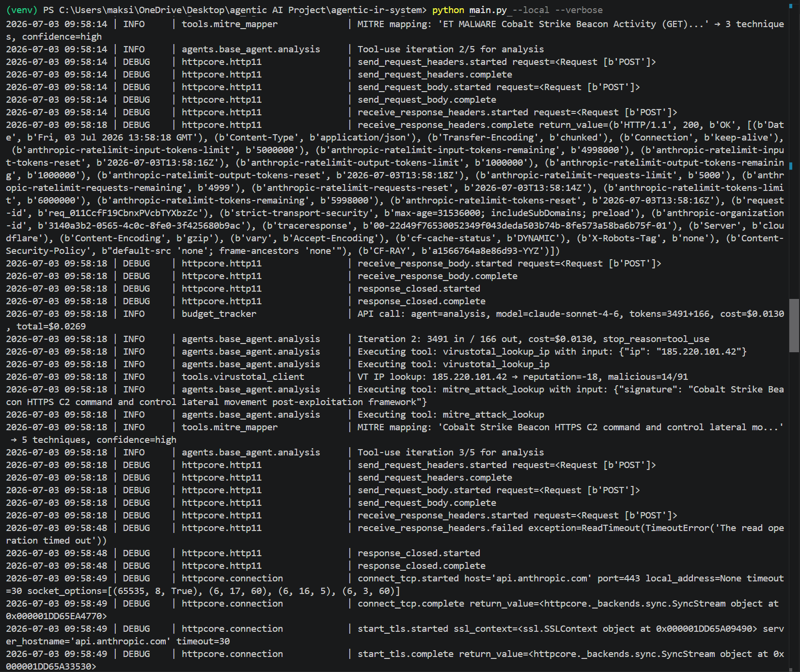Click 'Tool-use iteration 2/5 for analysis' message
Viewport: 800px width, 672px height.
click(451, 49)
